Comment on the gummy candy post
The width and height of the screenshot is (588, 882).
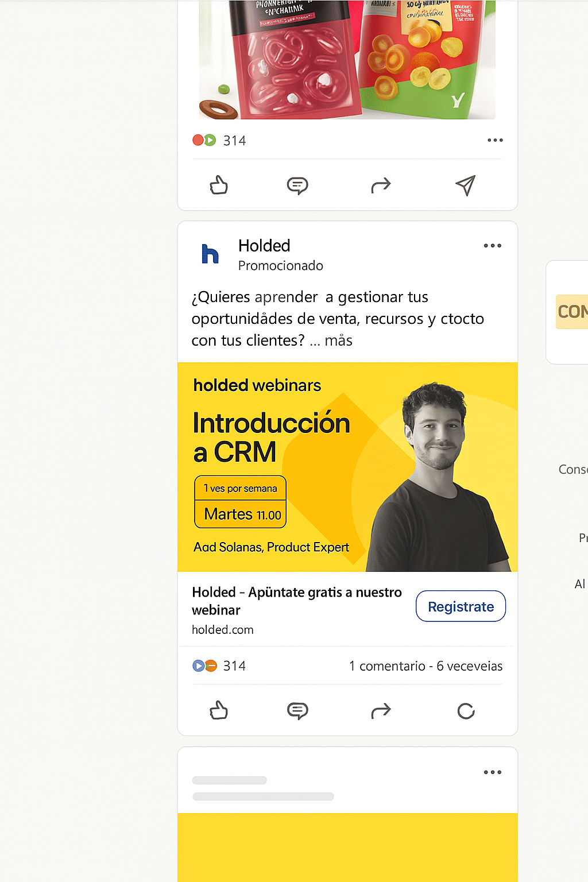297,185
